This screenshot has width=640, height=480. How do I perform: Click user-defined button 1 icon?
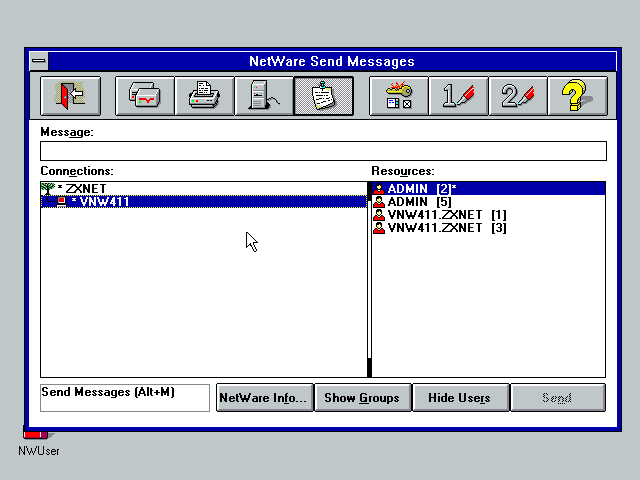pos(458,96)
